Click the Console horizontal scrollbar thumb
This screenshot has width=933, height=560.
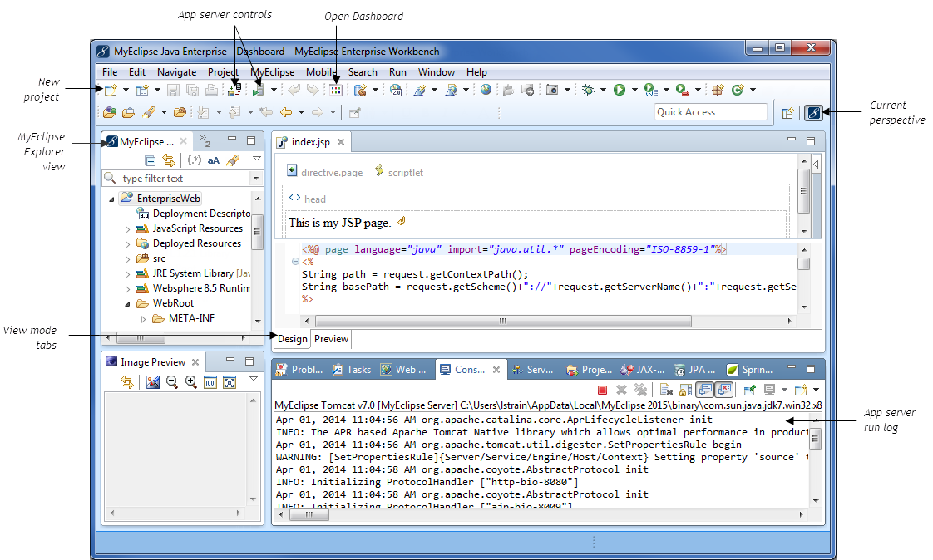[309, 515]
